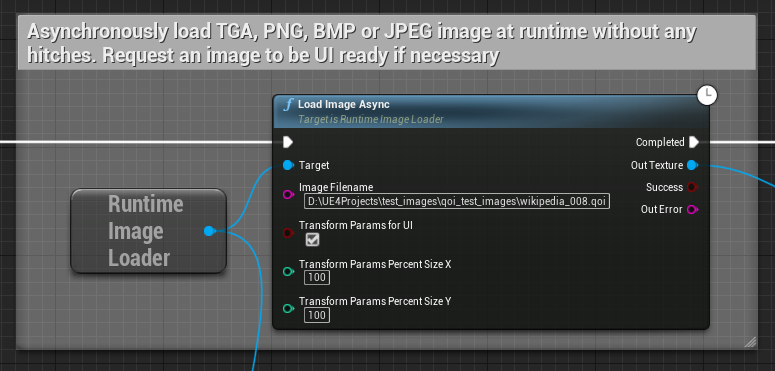Image resolution: width=775 pixels, height=371 pixels.
Task: Click the Transform Params for UI boolean pin
Action: pos(288,233)
